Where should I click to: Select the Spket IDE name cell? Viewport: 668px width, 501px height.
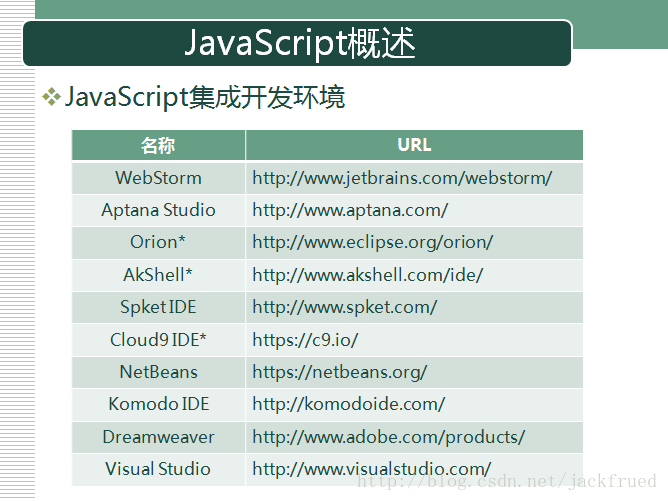pyautogui.click(x=158, y=307)
